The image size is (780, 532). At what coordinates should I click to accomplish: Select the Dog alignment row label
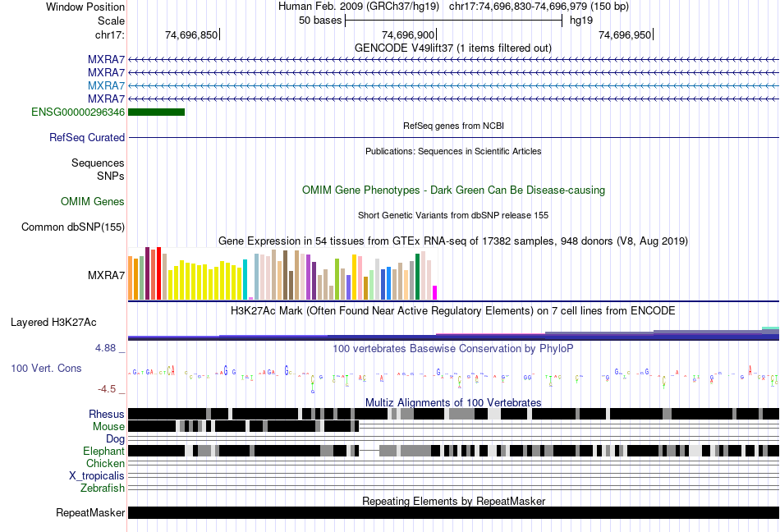pyautogui.click(x=115, y=438)
